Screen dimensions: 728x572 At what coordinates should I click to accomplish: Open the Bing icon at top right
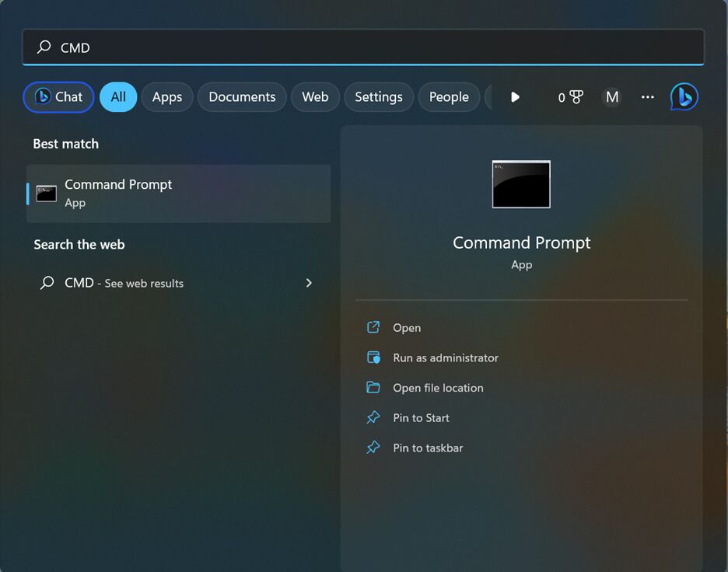tap(684, 97)
